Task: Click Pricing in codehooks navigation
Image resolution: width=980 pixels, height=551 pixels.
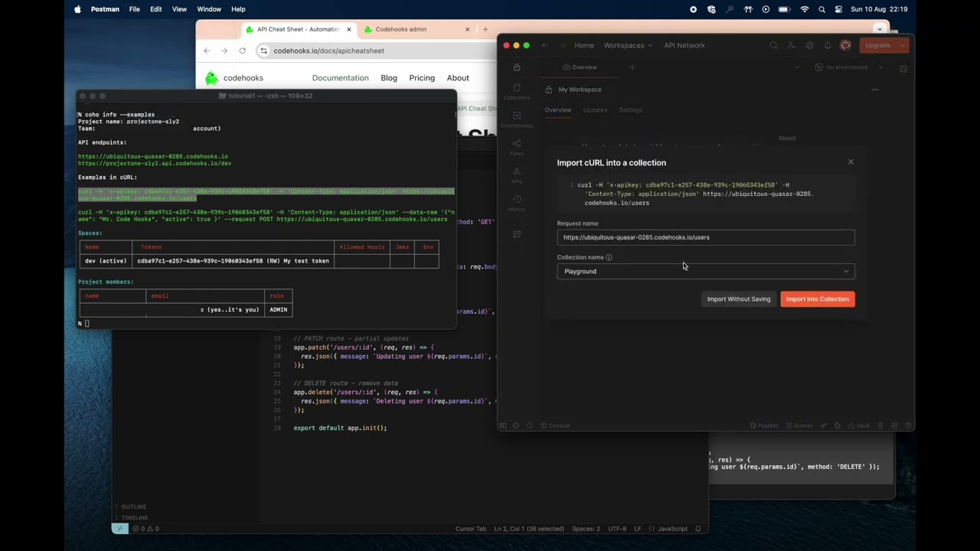Action: (422, 78)
